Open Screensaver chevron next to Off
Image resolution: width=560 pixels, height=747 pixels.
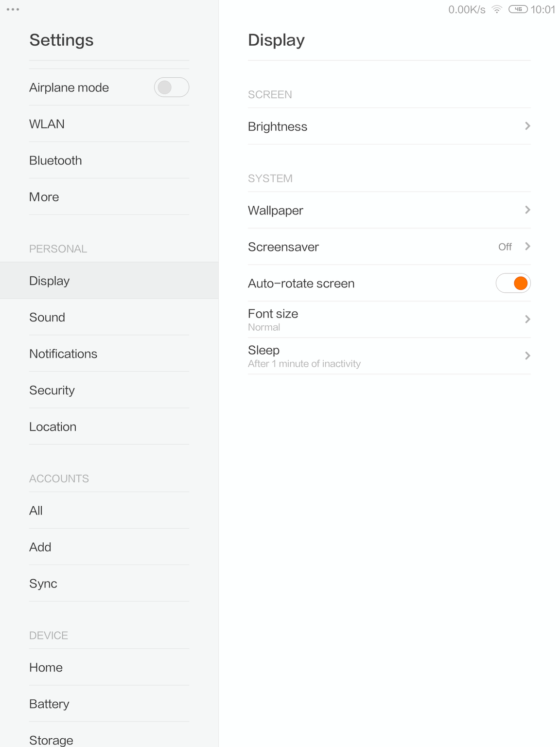[527, 247]
